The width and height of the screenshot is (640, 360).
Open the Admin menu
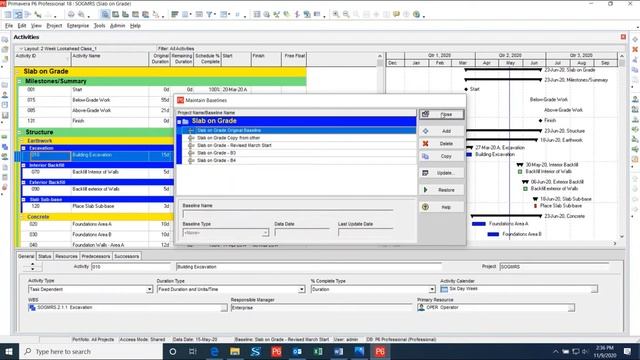[118, 26]
